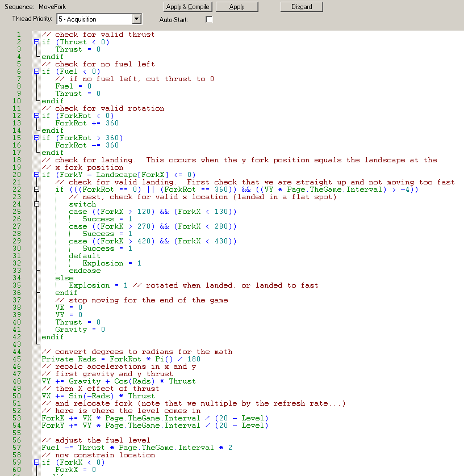Click 'ForkRot += 360' line
Viewport: 464px width, 476px height.
click(87, 123)
